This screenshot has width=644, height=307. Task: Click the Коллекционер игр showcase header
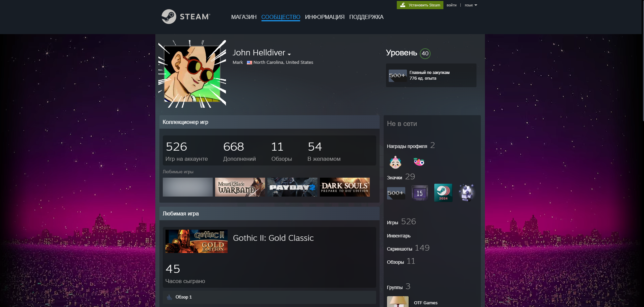coord(269,122)
